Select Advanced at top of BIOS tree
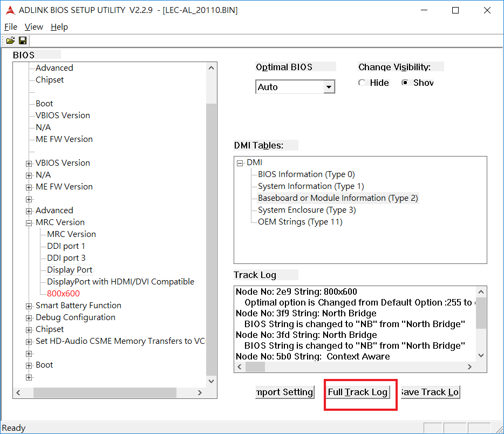Screen dimensions: 504x434 tap(55, 68)
